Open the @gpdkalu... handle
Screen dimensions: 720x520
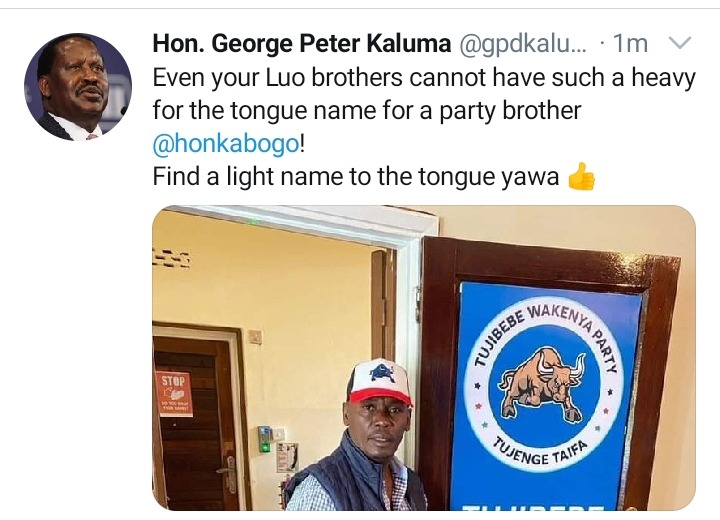[523, 44]
